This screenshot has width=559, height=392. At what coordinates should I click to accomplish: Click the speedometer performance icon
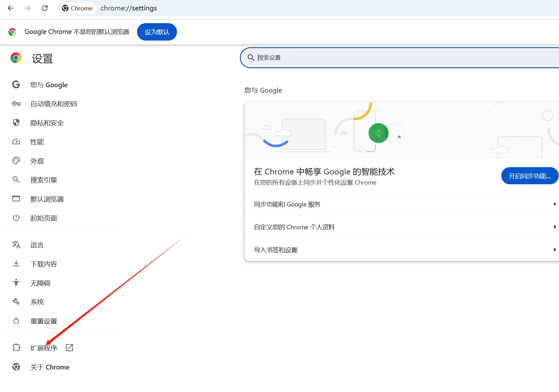coord(16,142)
